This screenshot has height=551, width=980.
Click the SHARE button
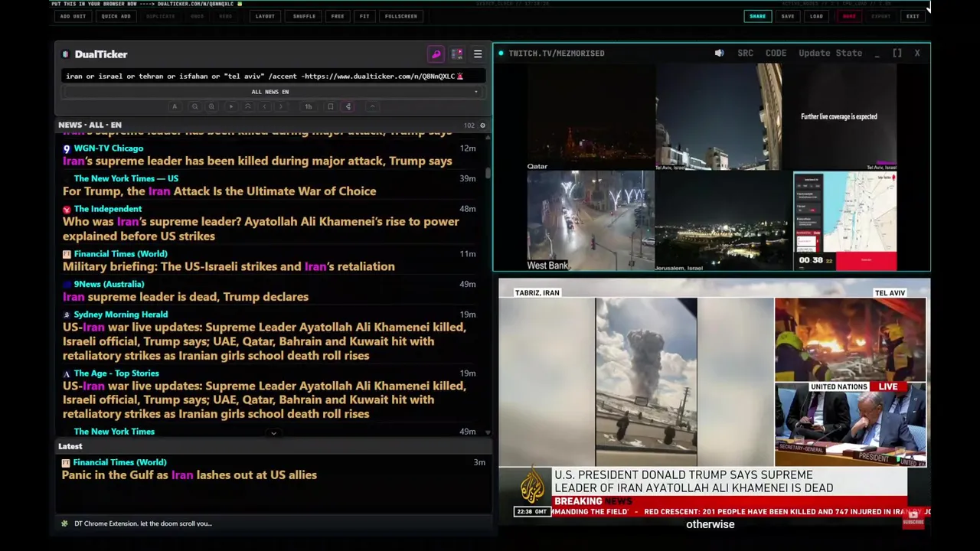pos(757,16)
